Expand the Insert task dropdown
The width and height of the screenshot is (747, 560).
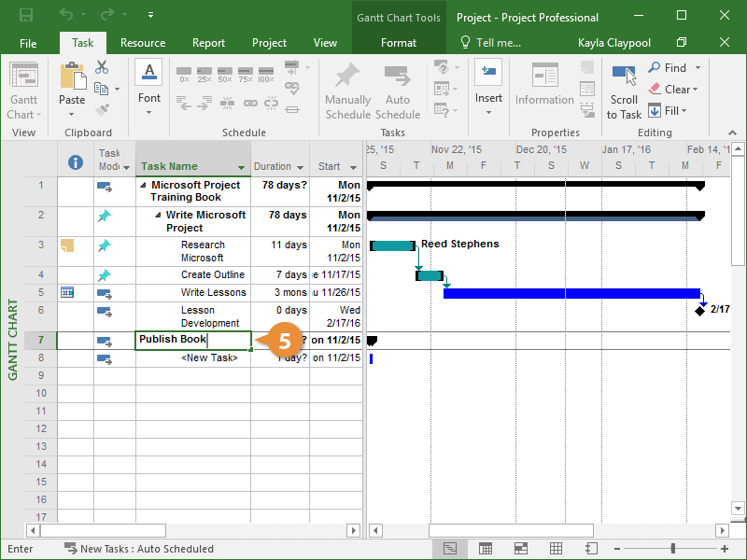pos(488,113)
